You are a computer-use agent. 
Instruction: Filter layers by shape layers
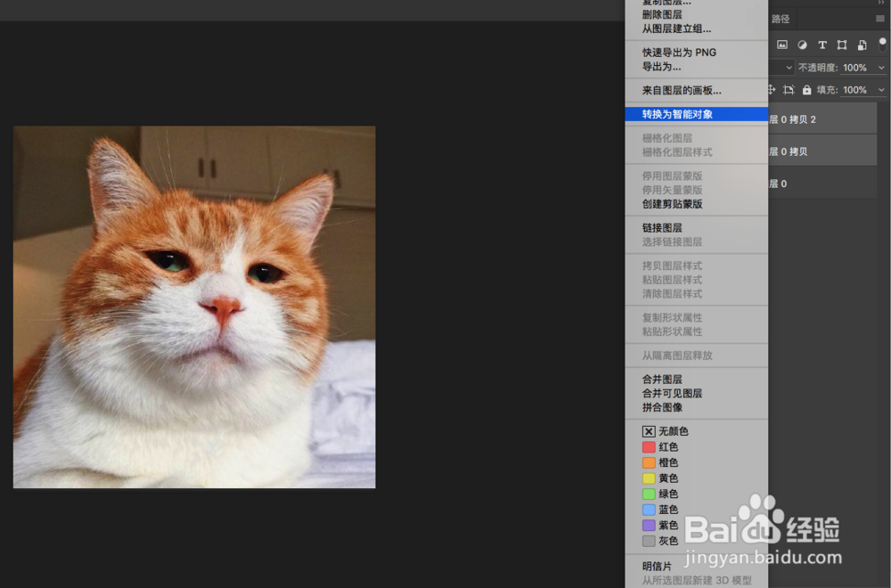(843, 45)
